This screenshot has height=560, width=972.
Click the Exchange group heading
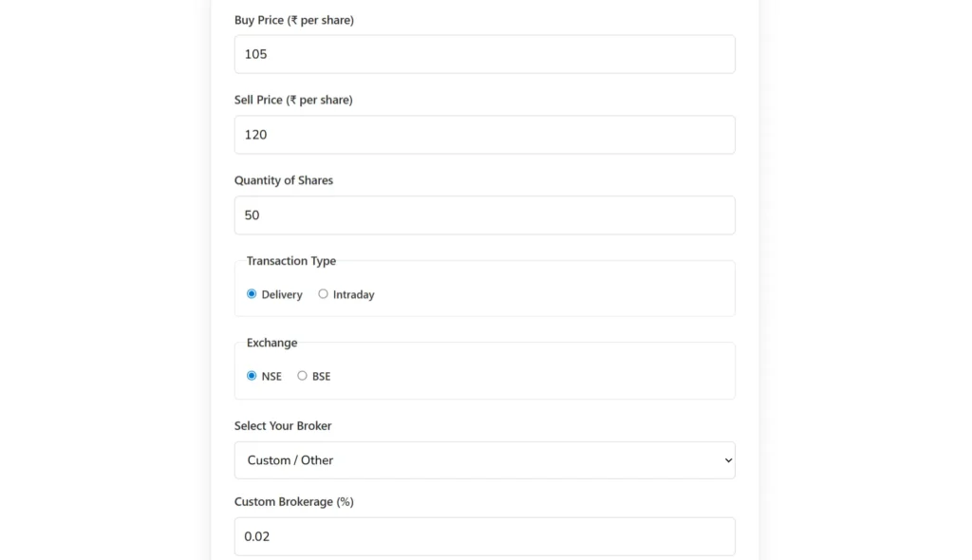pyautogui.click(x=272, y=343)
